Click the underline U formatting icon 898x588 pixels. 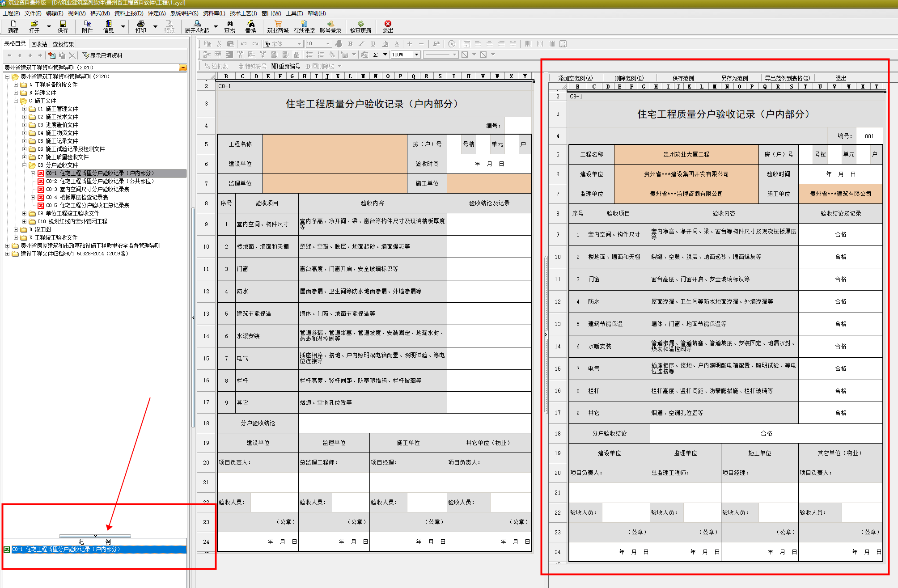373,44
